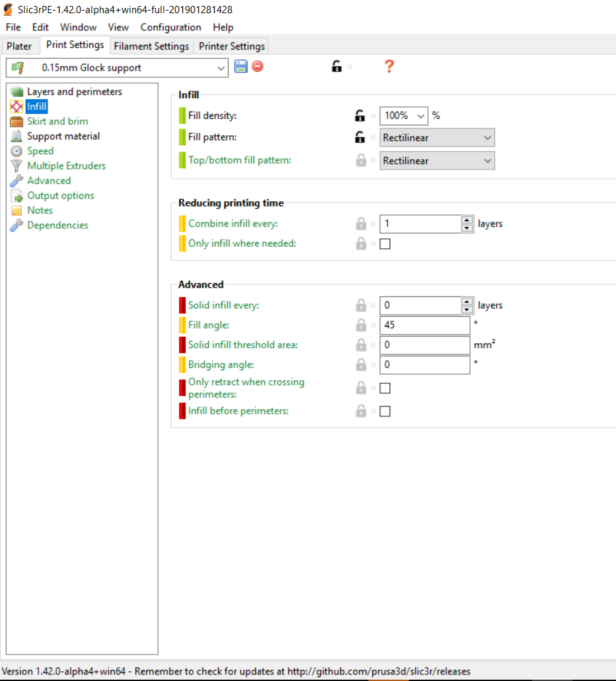Check the Infill before perimeters box
616x681 pixels.
385,412
